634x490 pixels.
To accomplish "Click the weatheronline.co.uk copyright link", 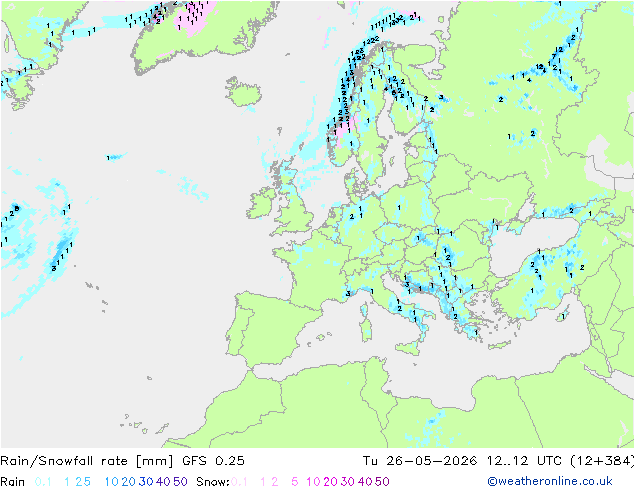I will click(550, 481).
